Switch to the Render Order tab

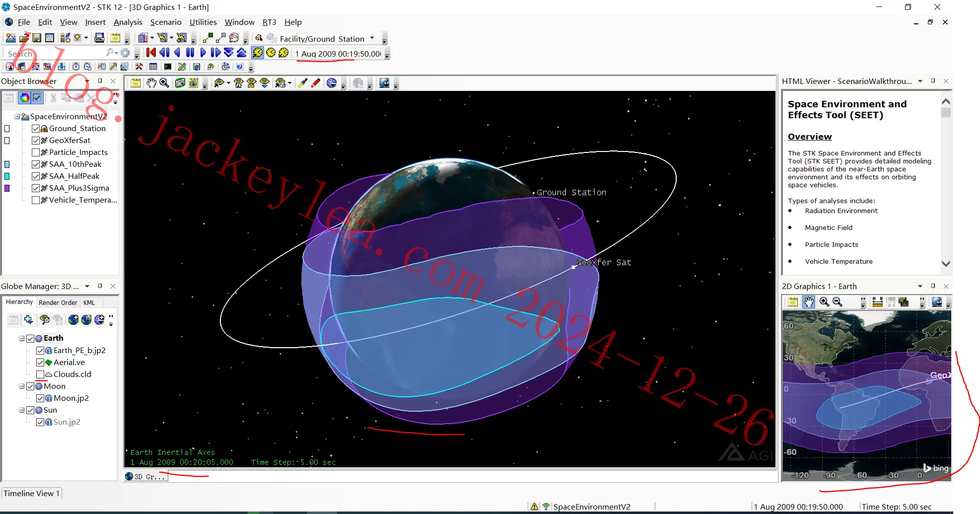[58, 302]
